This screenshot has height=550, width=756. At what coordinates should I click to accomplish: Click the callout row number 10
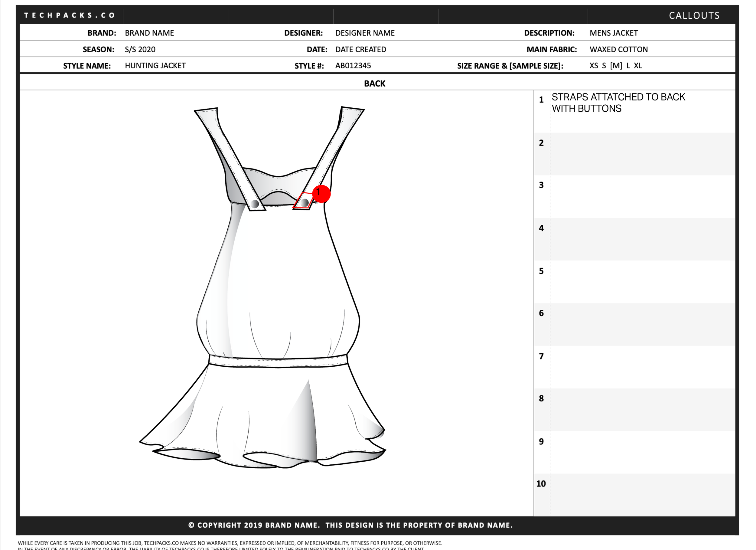(x=541, y=484)
